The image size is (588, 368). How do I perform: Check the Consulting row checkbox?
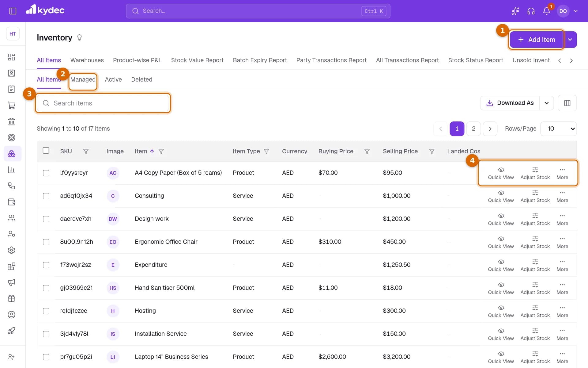coord(46,196)
